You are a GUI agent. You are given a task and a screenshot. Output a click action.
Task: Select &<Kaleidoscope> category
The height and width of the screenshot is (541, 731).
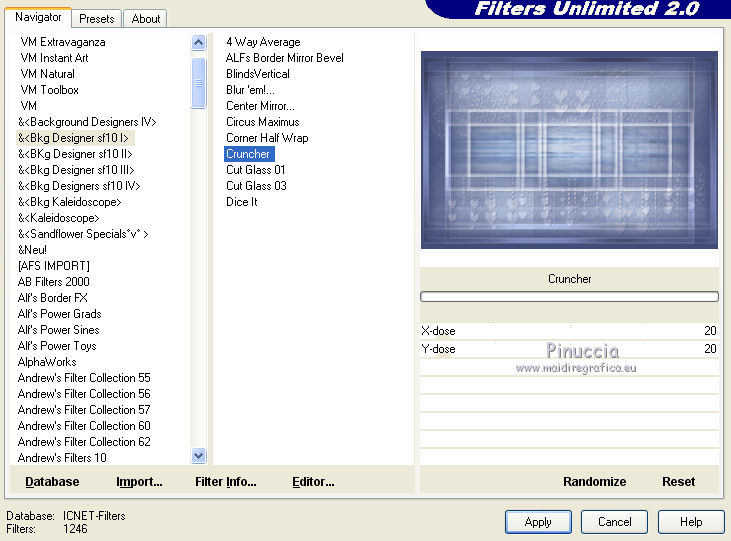(x=59, y=218)
